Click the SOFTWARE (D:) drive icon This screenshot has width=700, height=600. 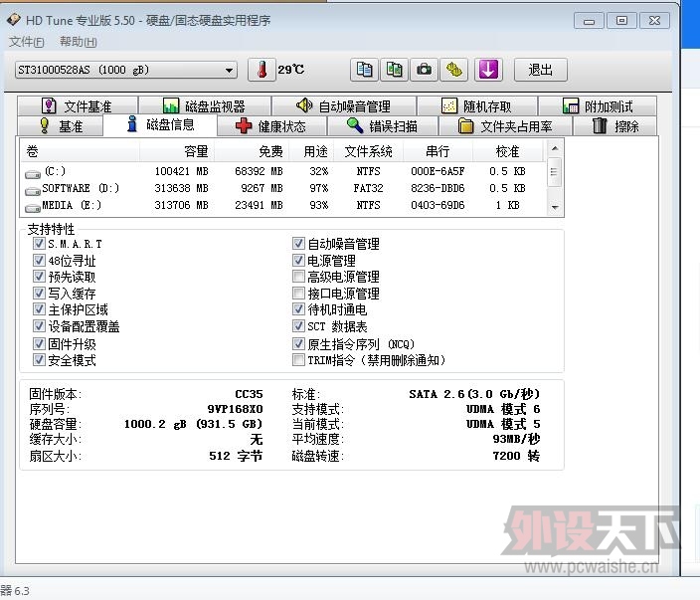click(33, 191)
